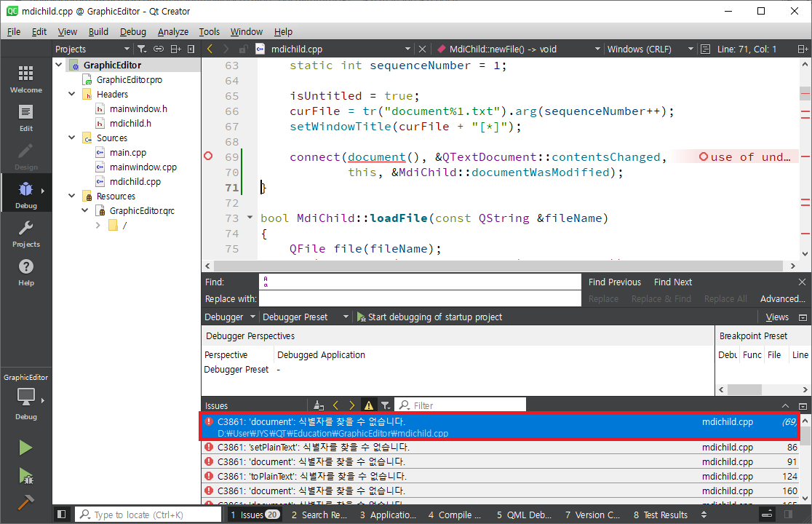The height and width of the screenshot is (524, 812).
Task: Go to next issue arrow
Action: coord(352,405)
